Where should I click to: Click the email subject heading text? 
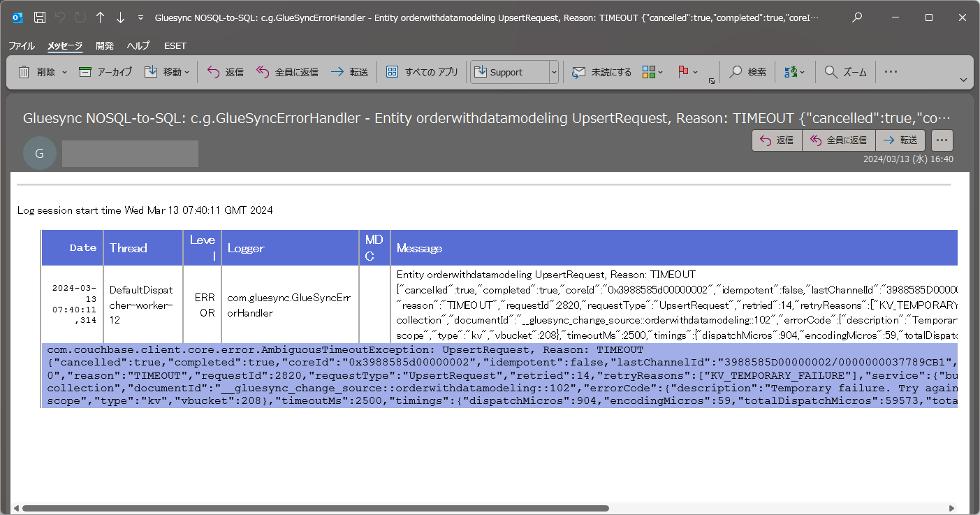click(487, 118)
